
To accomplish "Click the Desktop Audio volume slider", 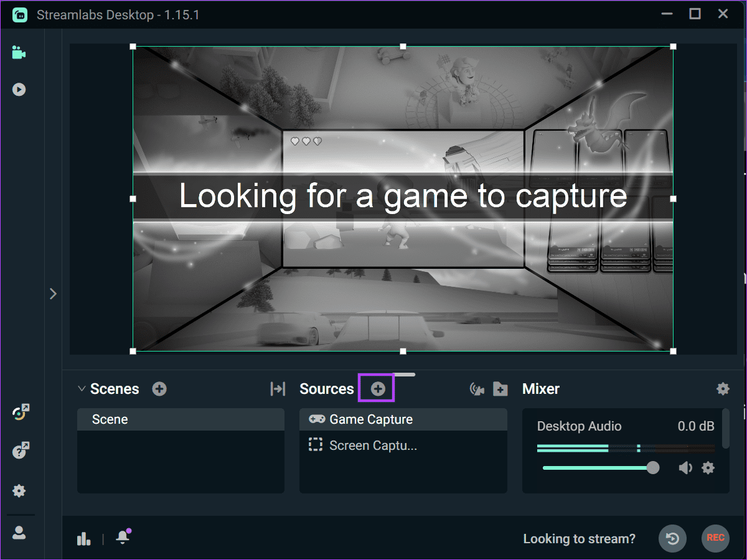I will coord(601,468).
